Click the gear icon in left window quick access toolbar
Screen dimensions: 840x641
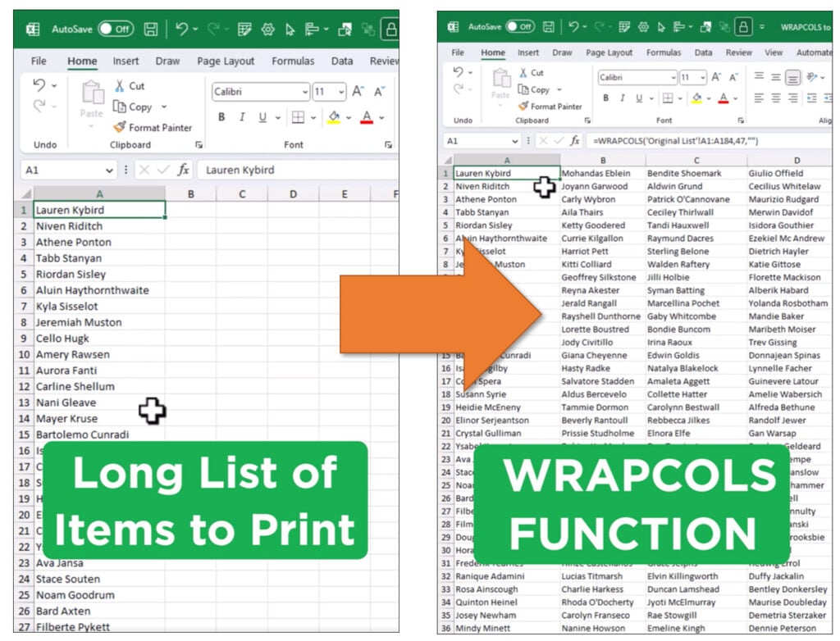pos(267,30)
